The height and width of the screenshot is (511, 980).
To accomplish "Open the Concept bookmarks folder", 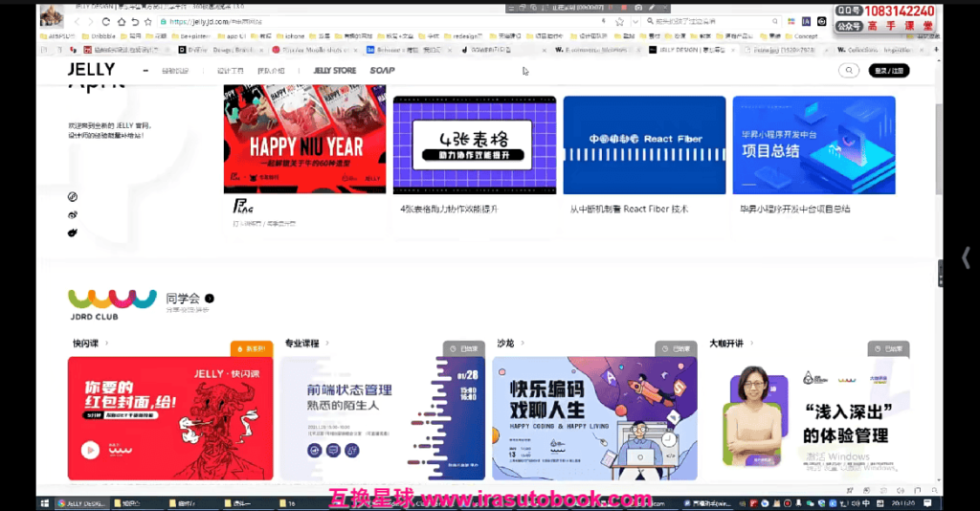I will (801, 36).
